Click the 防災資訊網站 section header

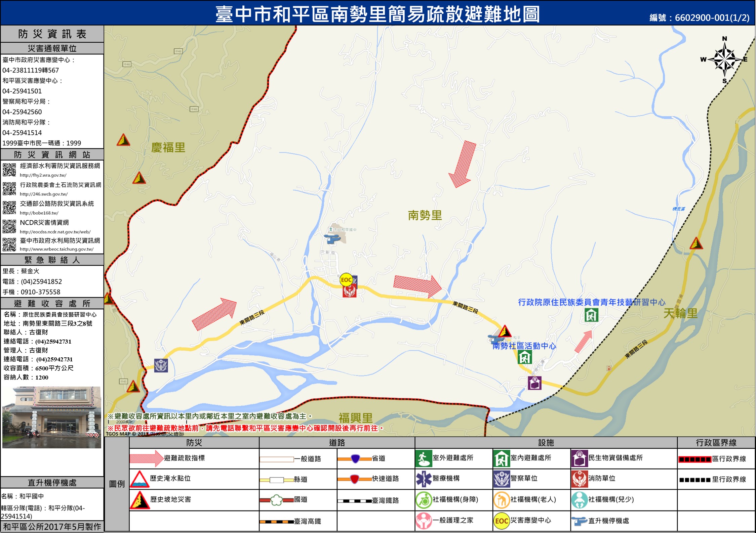click(x=52, y=154)
